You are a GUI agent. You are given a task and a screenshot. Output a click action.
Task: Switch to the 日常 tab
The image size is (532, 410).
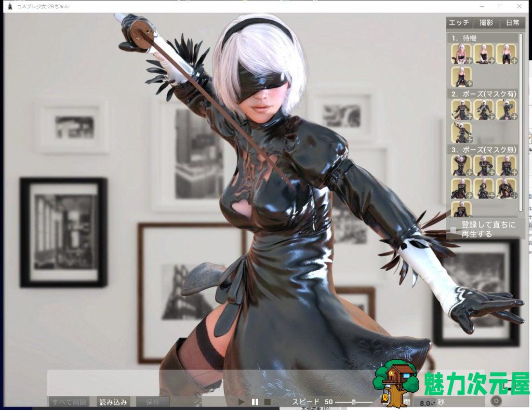(x=512, y=22)
